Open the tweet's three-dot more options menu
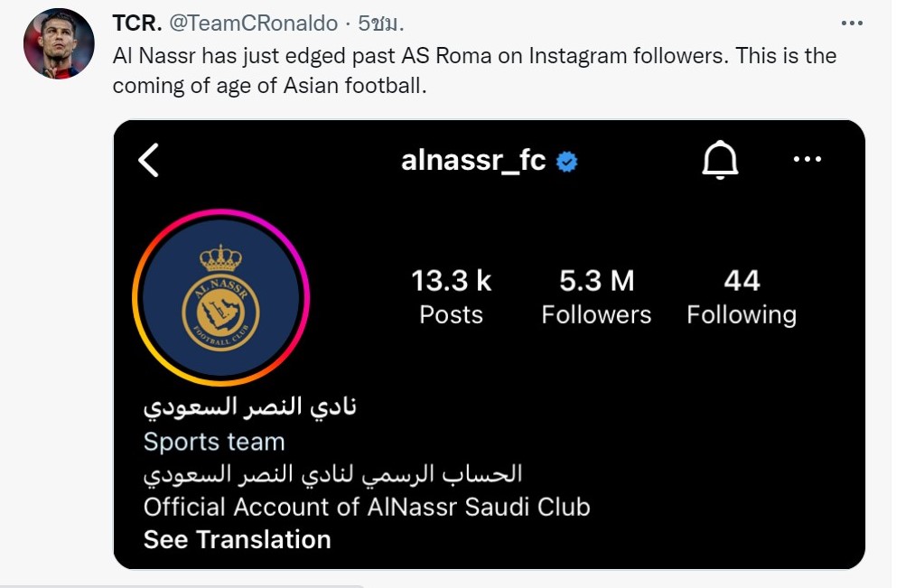 click(x=852, y=23)
